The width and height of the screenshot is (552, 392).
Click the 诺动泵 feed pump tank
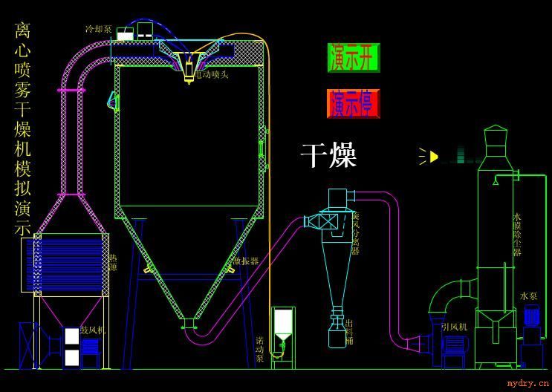(x=282, y=327)
